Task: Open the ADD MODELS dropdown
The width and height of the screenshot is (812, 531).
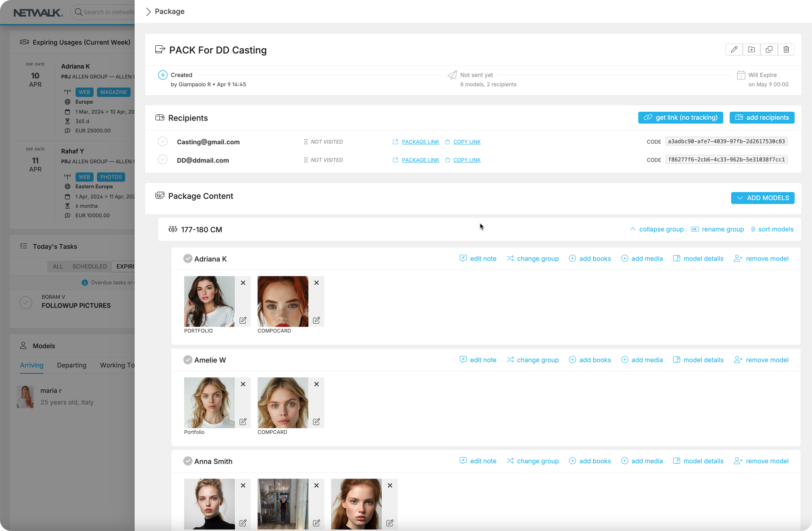Action: pyautogui.click(x=762, y=198)
